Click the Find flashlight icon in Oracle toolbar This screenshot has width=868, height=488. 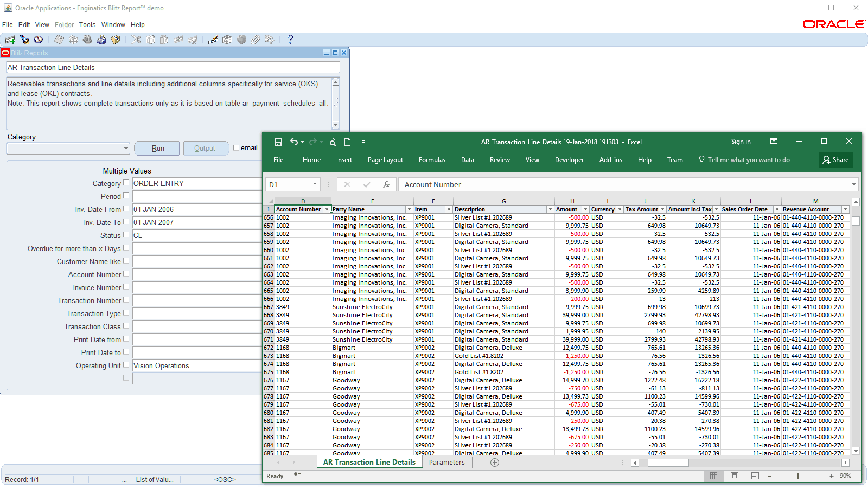pyautogui.click(x=24, y=40)
